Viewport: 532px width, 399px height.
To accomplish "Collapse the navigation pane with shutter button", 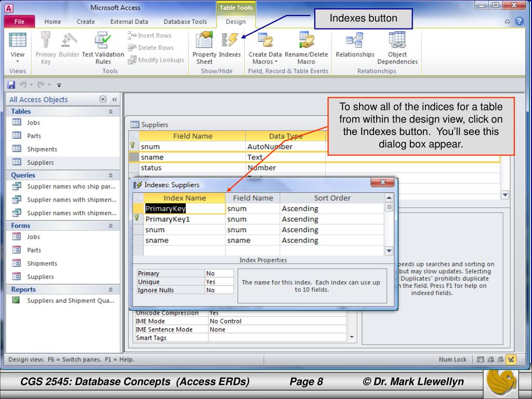I will click(114, 99).
